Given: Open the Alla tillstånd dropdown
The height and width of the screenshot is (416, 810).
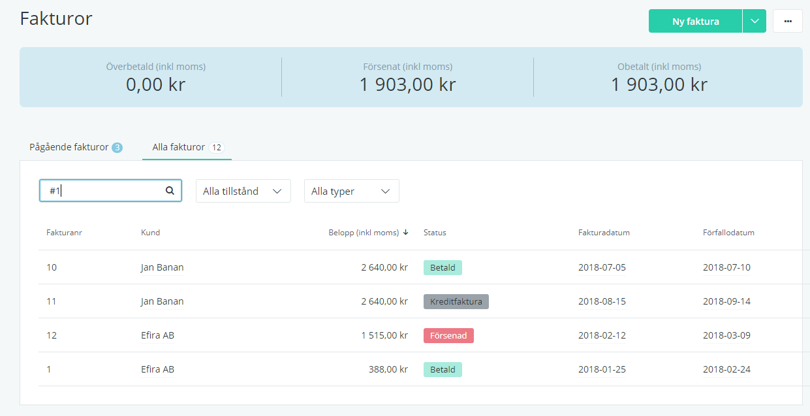Looking at the screenshot, I should pos(243,191).
